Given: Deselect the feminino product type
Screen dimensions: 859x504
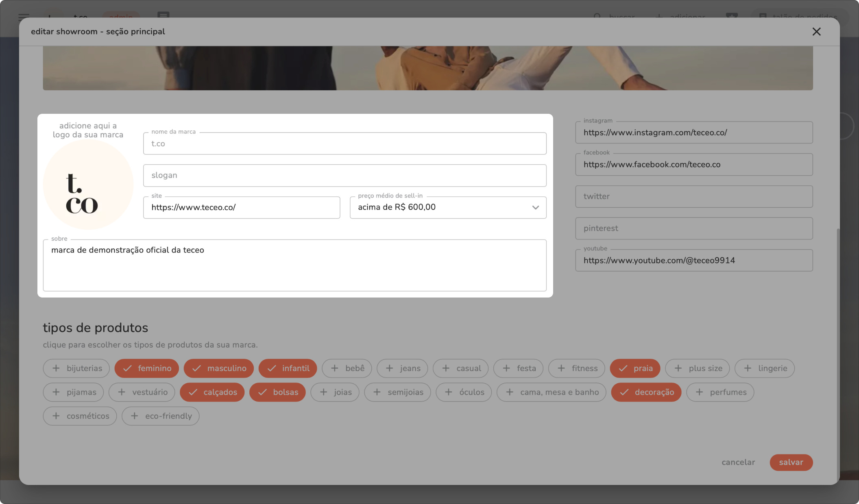Looking at the screenshot, I should 147,368.
